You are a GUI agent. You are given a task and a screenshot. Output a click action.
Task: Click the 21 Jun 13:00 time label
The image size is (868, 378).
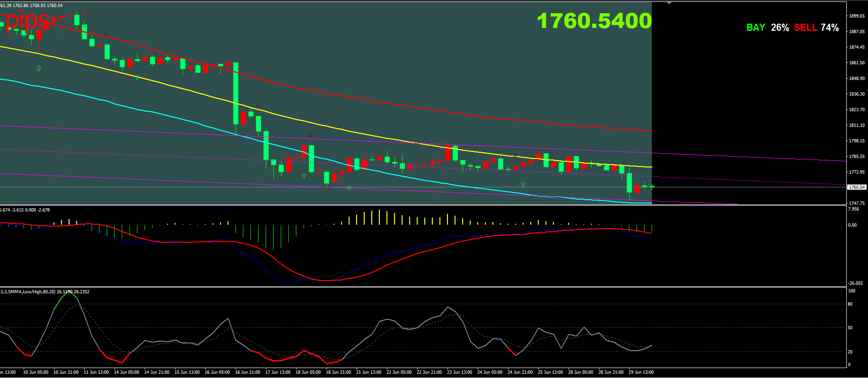pos(368,372)
